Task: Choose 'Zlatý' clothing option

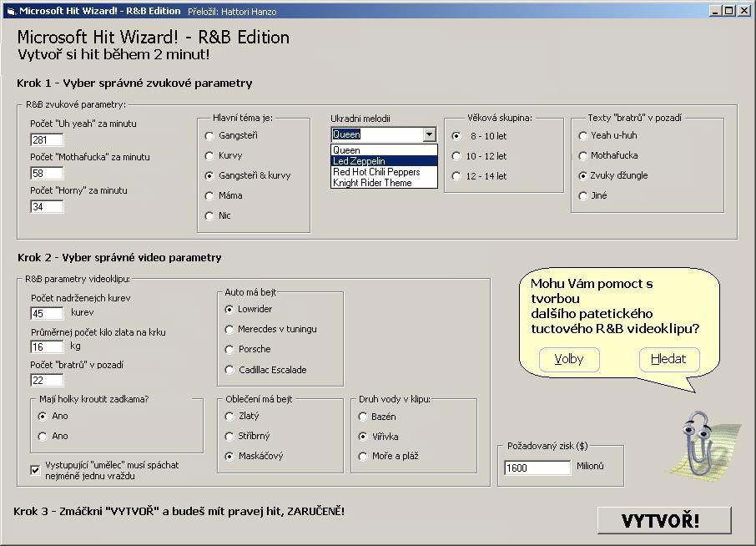Action: 230,416
